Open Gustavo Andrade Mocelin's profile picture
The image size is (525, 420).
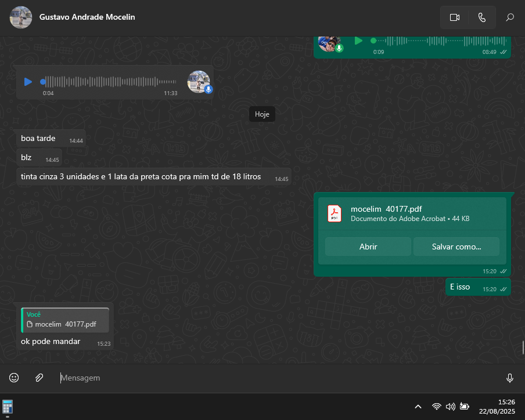click(21, 17)
